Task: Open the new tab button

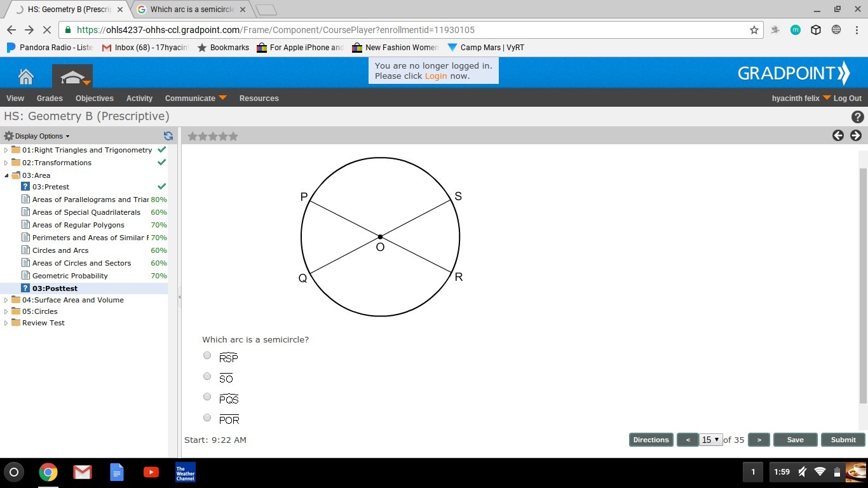Action: pos(266,10)
